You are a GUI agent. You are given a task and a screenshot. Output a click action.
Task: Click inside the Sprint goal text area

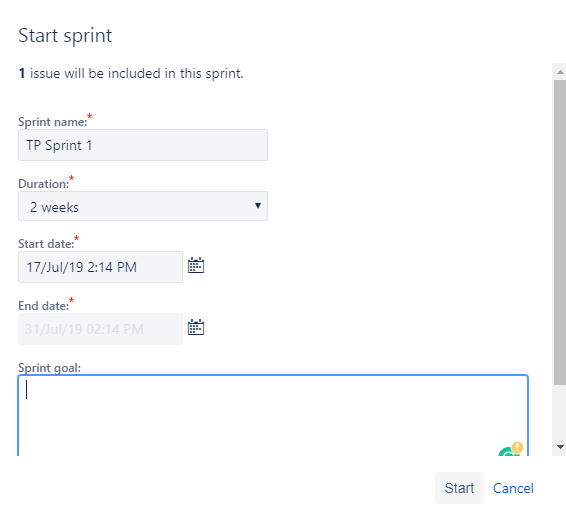(273, 415)
